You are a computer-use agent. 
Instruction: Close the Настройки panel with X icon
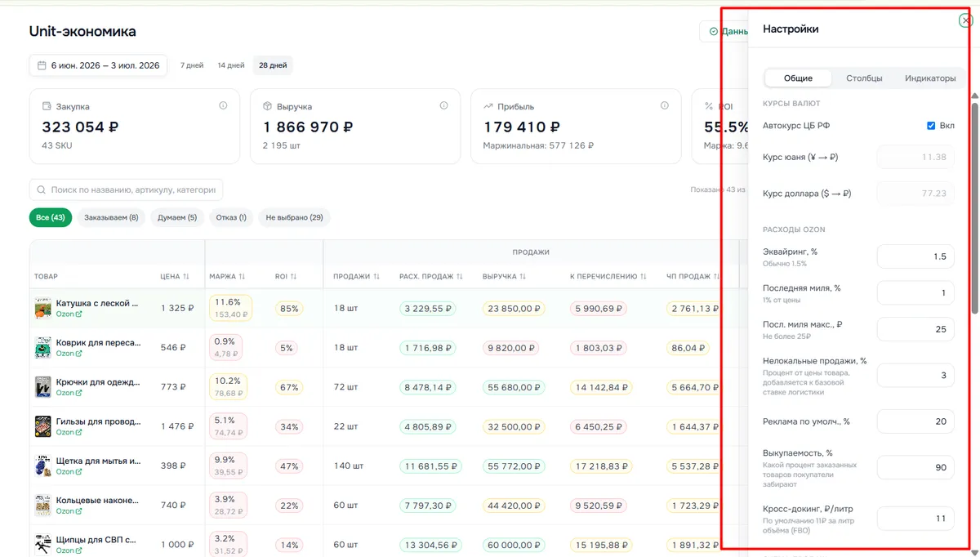pyautogui.click(x=966, y=20)
